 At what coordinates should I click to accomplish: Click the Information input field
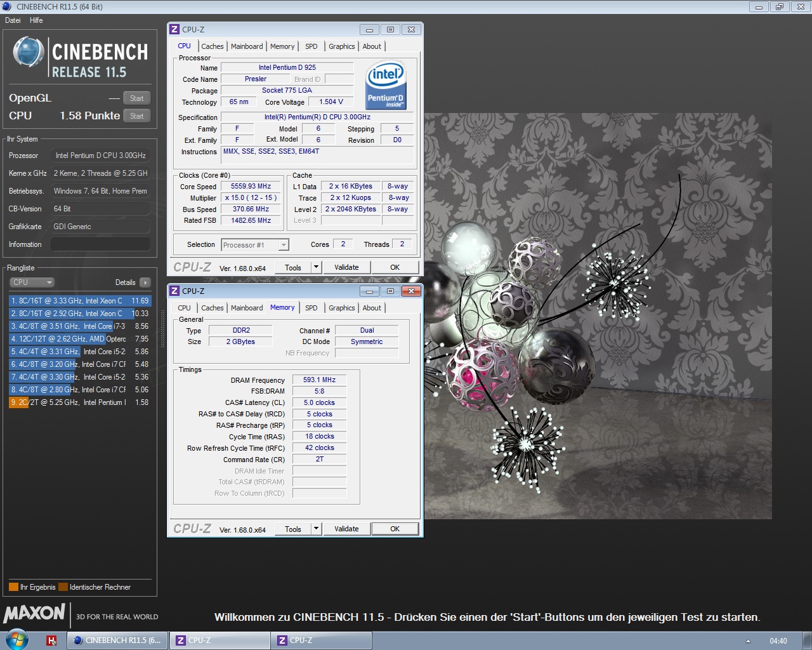click(x=100, y=244)
